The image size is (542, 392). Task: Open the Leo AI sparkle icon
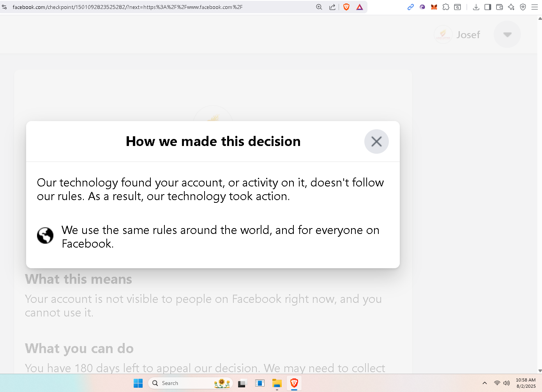[511, 7]
